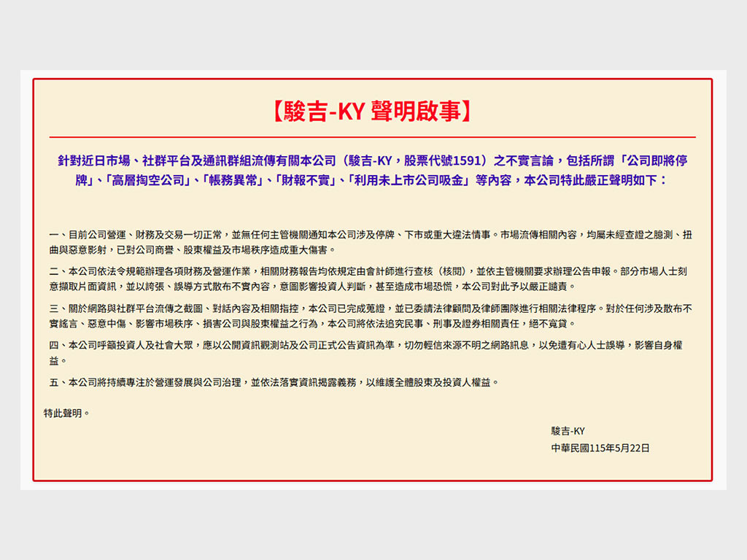Click paragraph 四、本公司呼籲投資人及社會大眾
This screenshot has height=560, width=747.
coord(366,353)
